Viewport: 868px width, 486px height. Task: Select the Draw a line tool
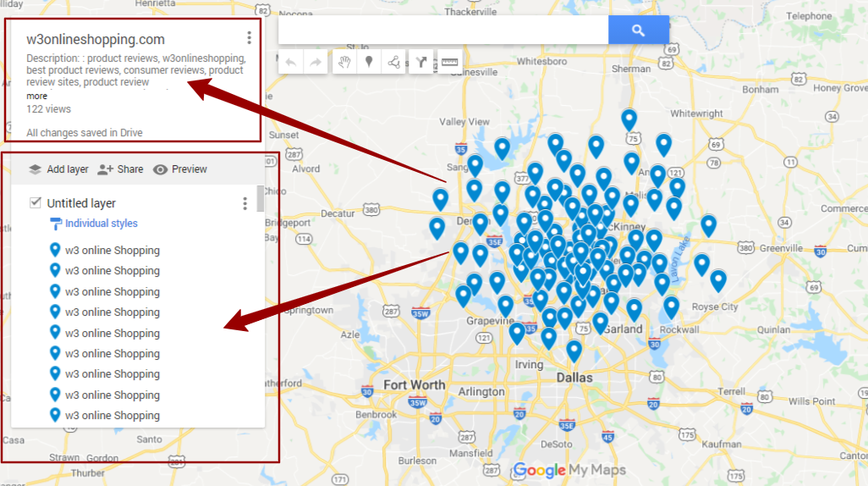[394, 62]
